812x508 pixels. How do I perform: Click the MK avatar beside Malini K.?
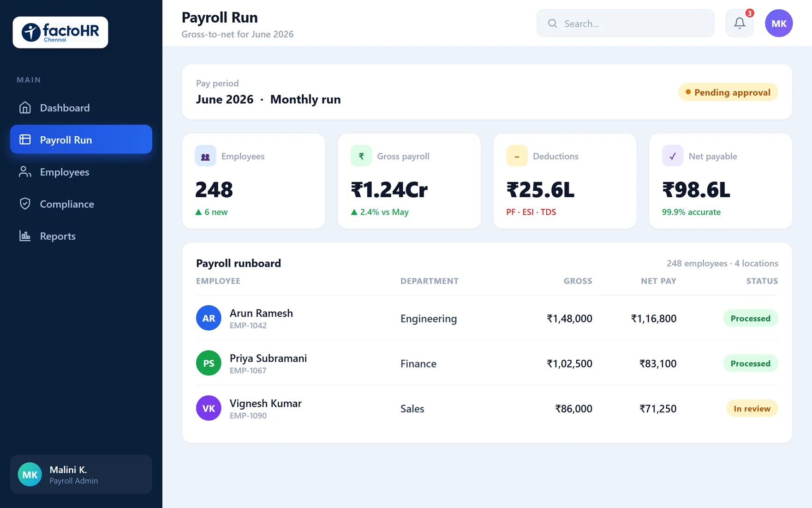click(x=30, y=474)
